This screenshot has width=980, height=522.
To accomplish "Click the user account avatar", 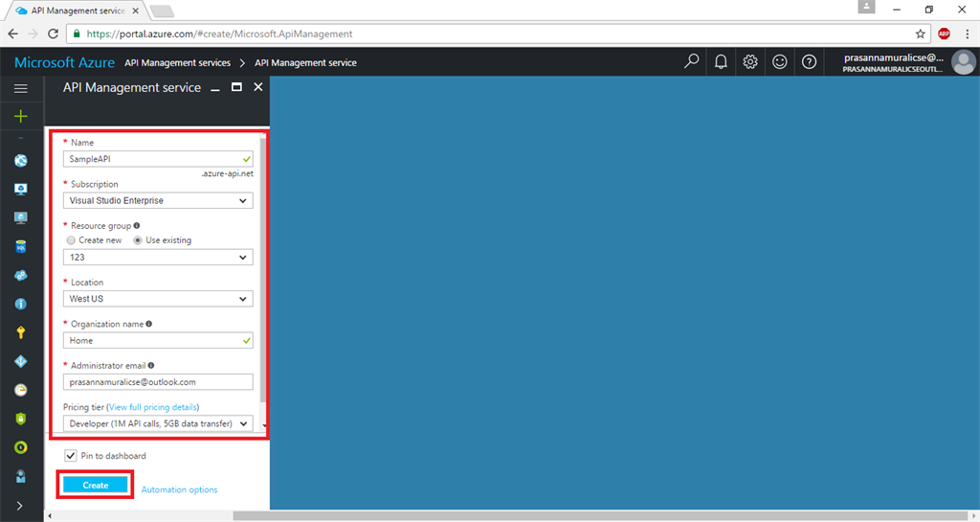I will point(963,62).
